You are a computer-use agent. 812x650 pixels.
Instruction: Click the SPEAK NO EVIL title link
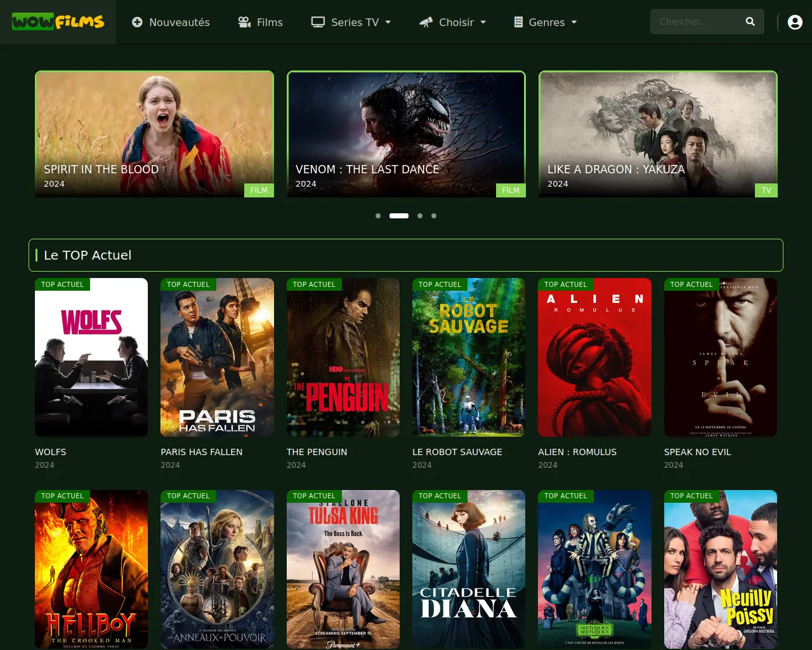[698, 452]
